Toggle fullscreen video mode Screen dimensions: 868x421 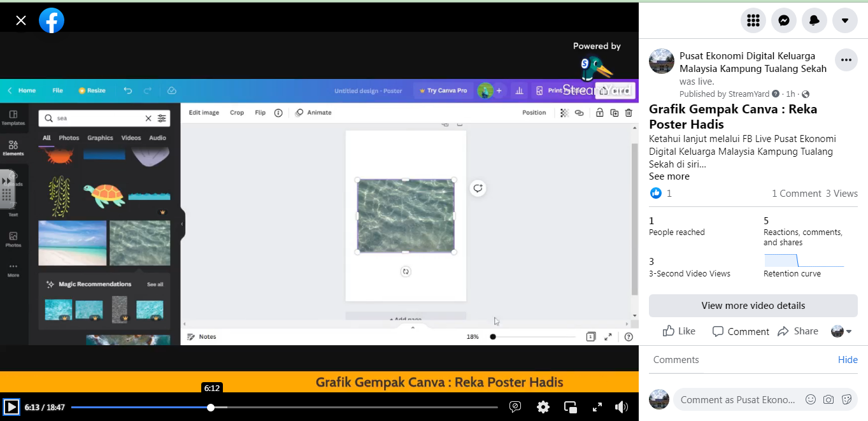[597, 407]
